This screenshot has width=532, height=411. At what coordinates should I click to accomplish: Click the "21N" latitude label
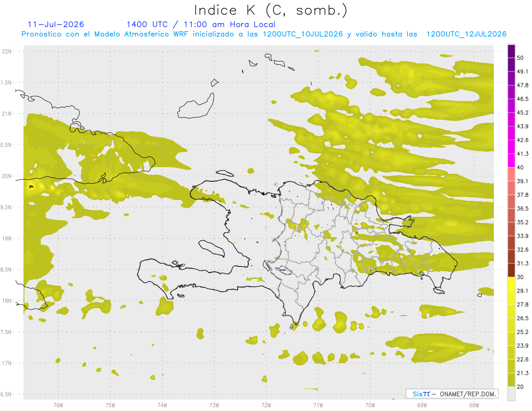pyautogui.click(x=7, y=114)
